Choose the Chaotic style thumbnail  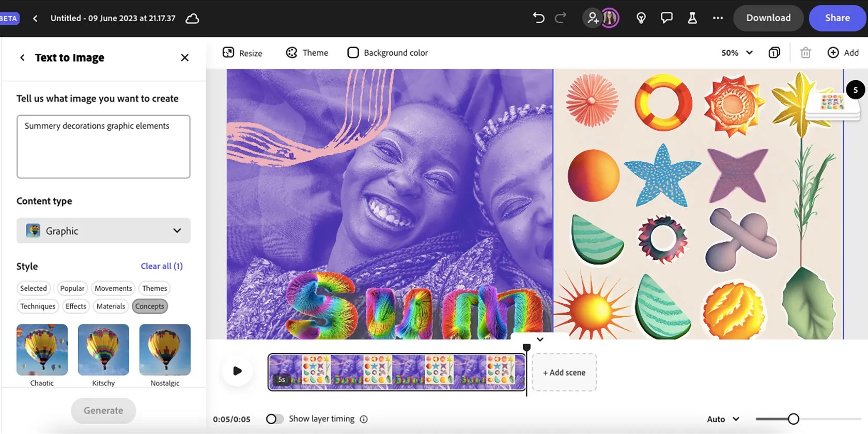[x=42, y=350]
